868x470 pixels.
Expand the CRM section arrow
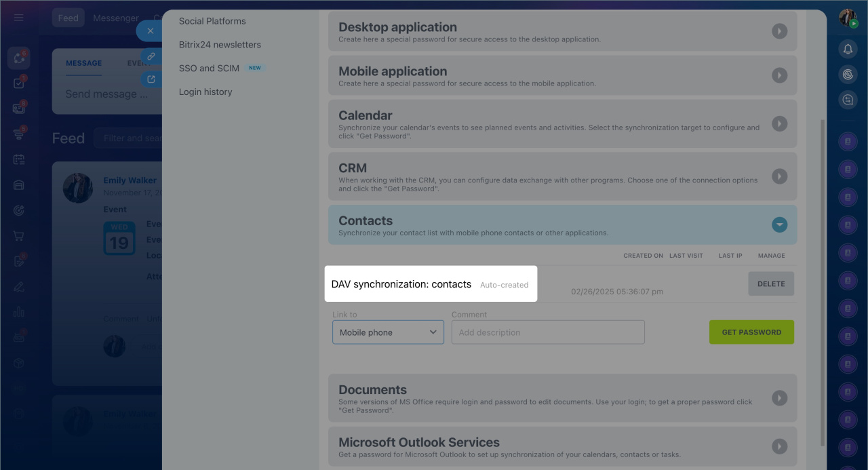779,176
